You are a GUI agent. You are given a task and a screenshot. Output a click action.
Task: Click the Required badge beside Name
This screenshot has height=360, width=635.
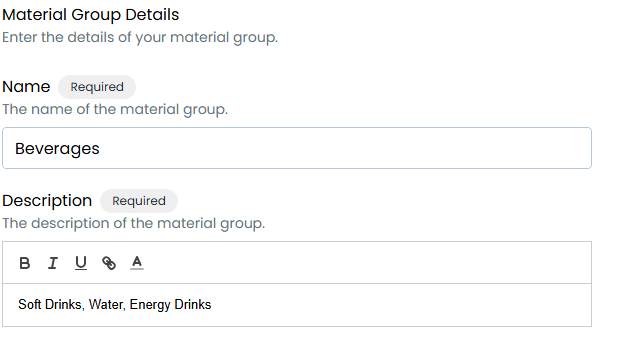click(97, 87)
